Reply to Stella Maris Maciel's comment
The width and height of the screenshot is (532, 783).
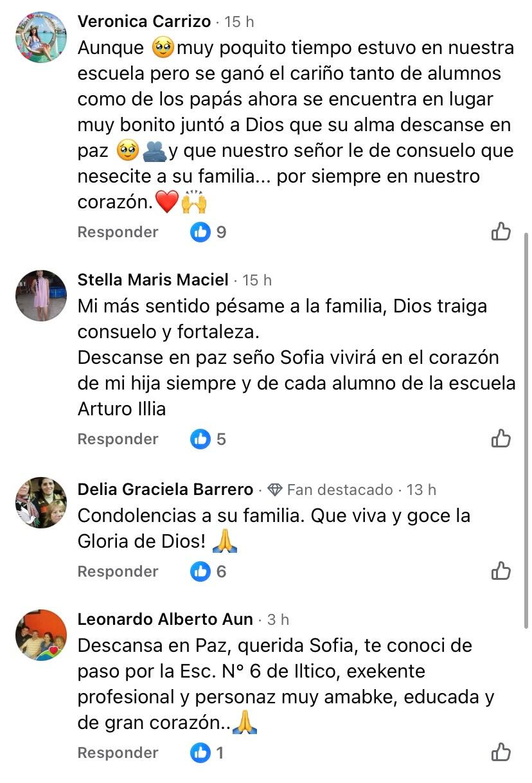pyautogui.click(x=118, y=439)
